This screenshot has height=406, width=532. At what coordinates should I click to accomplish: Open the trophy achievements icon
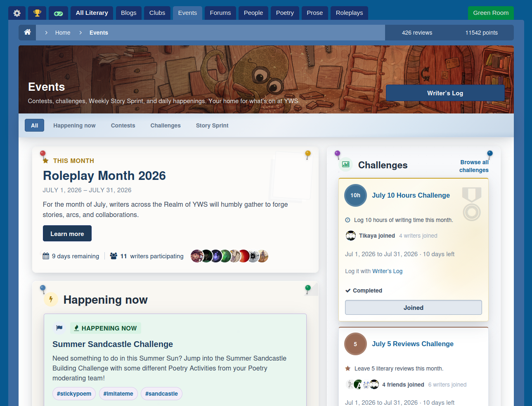click(37, 13)
